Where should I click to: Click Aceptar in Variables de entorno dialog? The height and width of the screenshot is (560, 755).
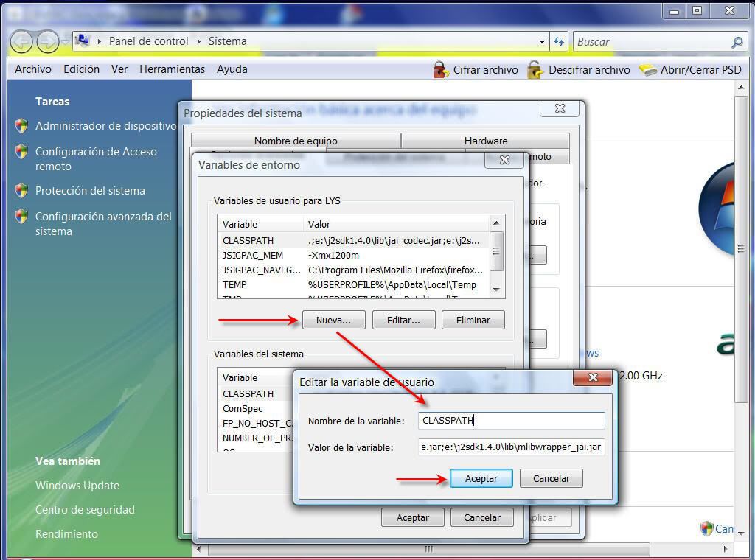tap(413, 518)
